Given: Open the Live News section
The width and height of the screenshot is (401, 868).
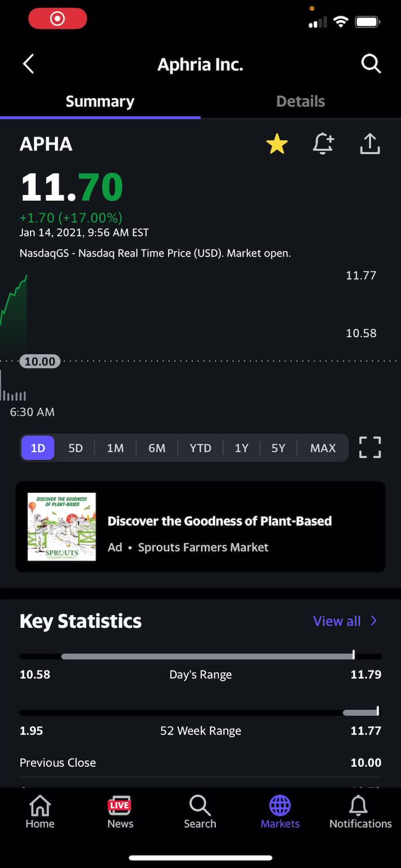Looking at the screenshot, I should (x=120, y=812).
